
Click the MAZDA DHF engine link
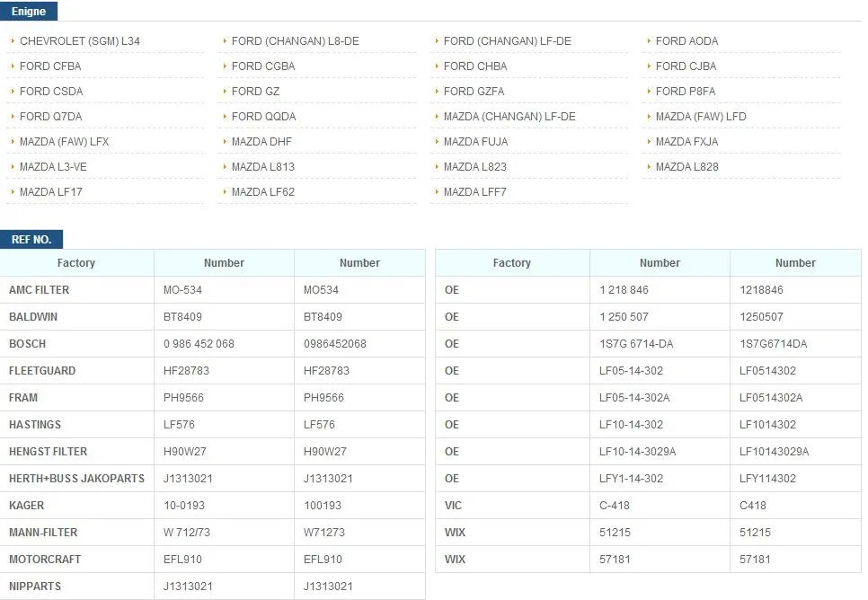[x=261, y=142]
